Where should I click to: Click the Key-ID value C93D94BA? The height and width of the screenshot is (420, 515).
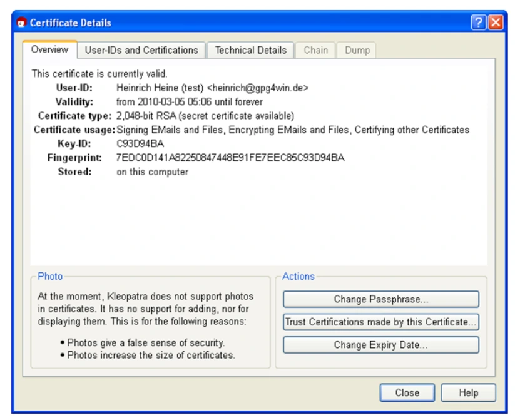140,143
